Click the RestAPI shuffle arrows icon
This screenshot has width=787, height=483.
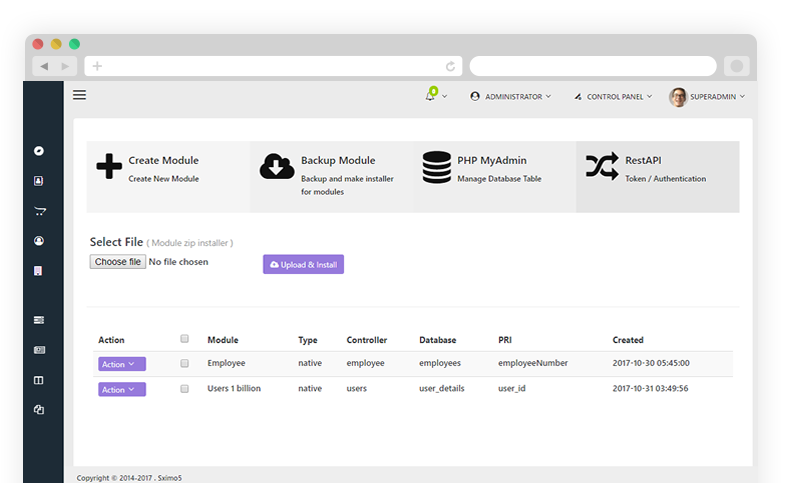click(601, 167)
